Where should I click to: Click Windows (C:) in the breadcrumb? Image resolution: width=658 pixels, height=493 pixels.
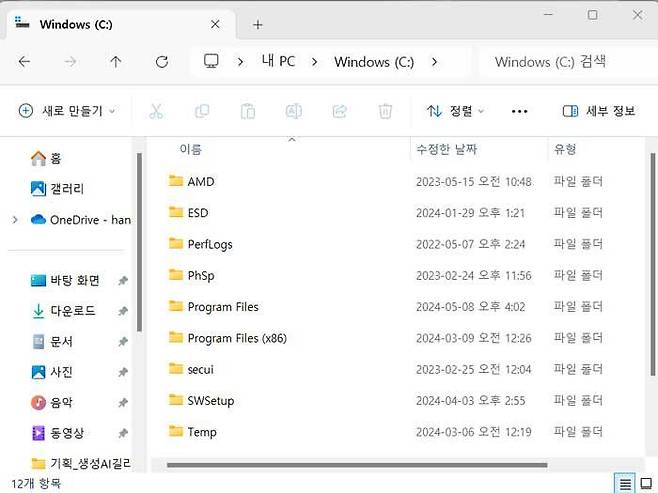point(374,62)
